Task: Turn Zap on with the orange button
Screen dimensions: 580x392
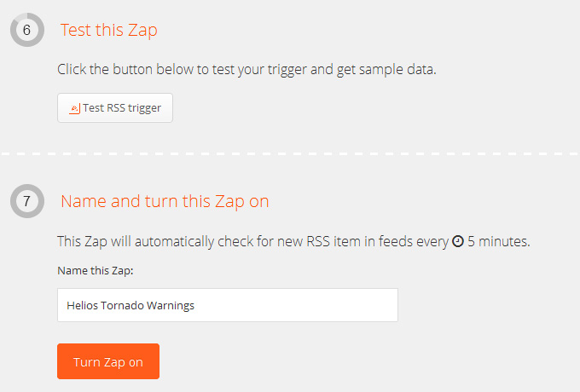Action: tap(108, 361)
